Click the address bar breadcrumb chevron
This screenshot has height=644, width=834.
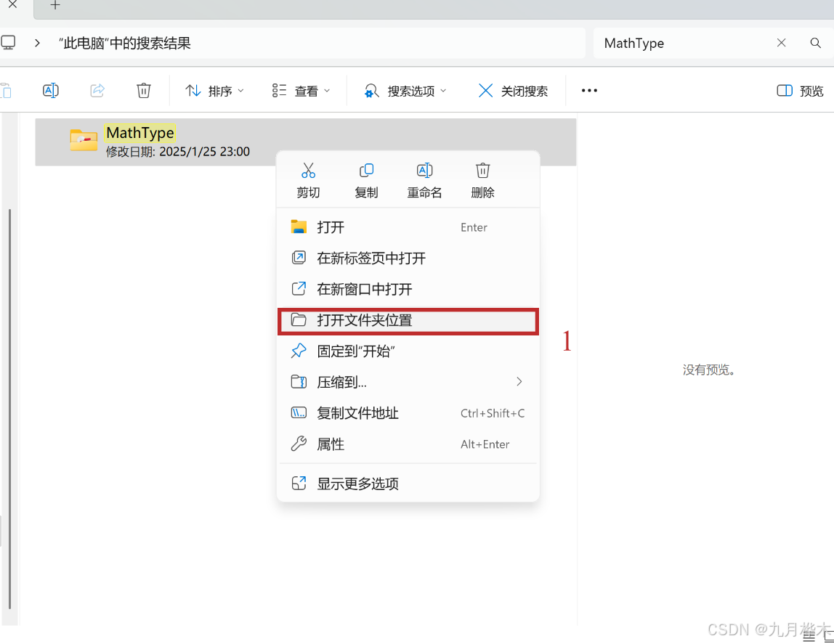pos(37,43)
